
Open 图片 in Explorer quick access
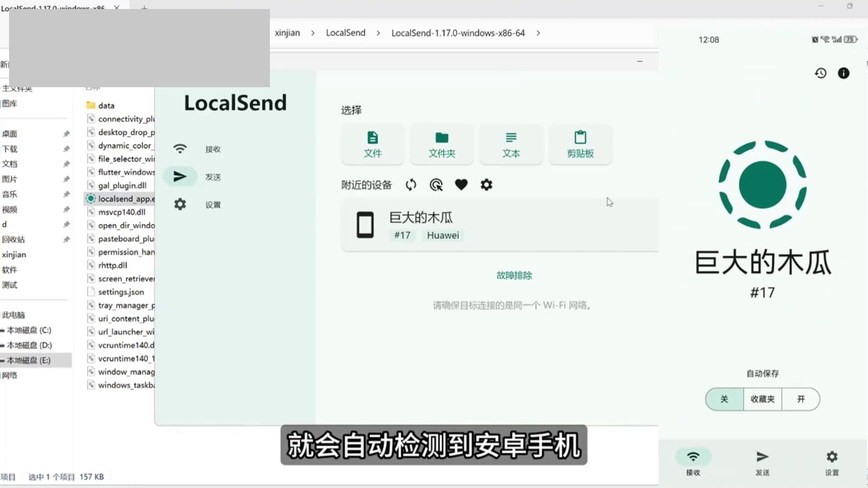coord(9,179)
